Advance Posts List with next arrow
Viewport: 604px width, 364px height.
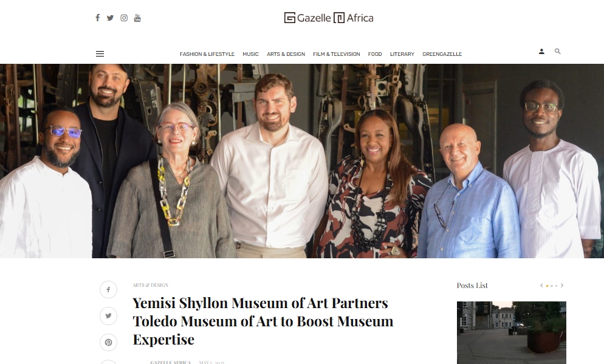(562, 286)
